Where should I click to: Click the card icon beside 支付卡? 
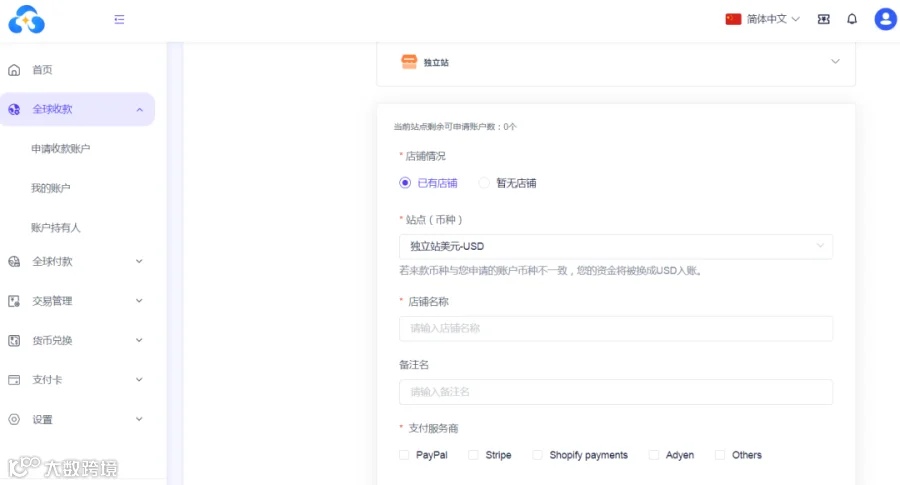pos(14,380)
